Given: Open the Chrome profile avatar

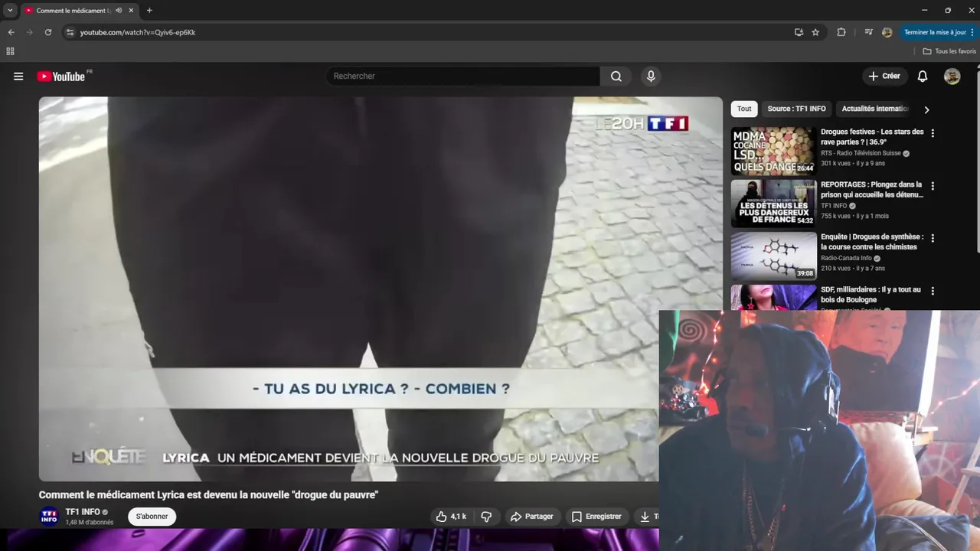Looking at the screenshot, I should tap(887, 32).
